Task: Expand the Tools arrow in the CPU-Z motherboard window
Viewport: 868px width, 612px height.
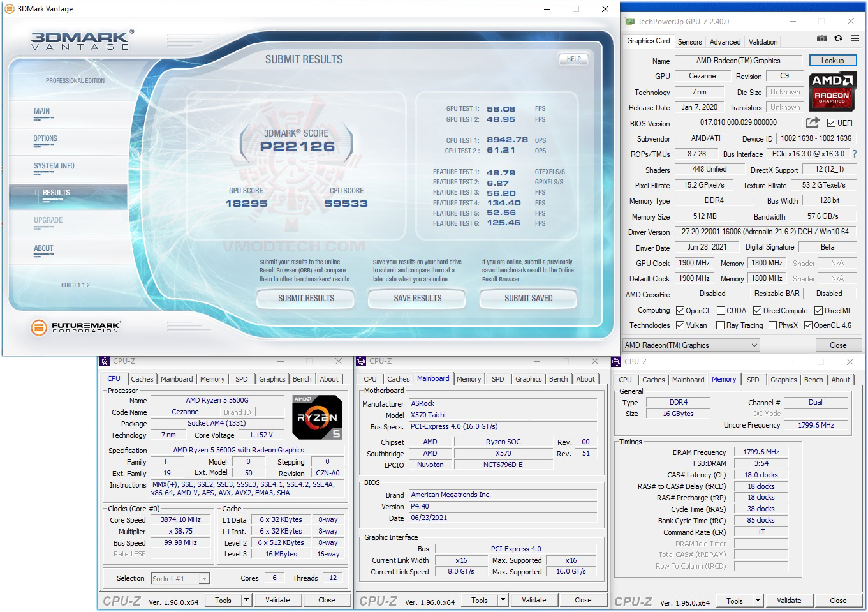Action: (x=503, y=600)
